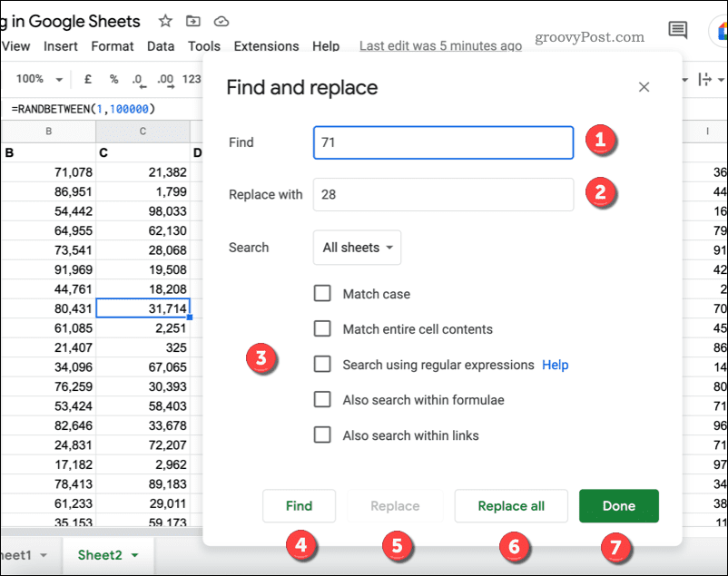Click the cloud save status icon
The width and height of the screenshot is (728, 576).
click(221, 22)
